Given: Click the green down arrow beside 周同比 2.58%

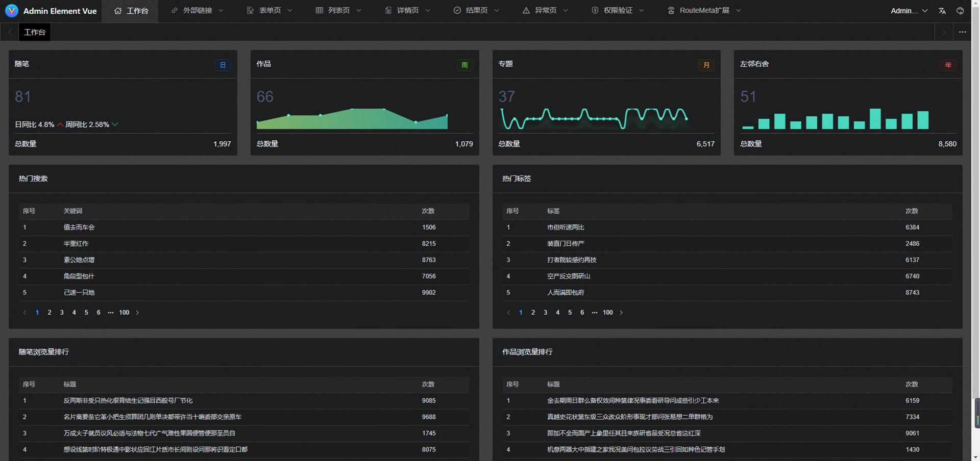Looking at the screenshot, I should click(115, 124).
